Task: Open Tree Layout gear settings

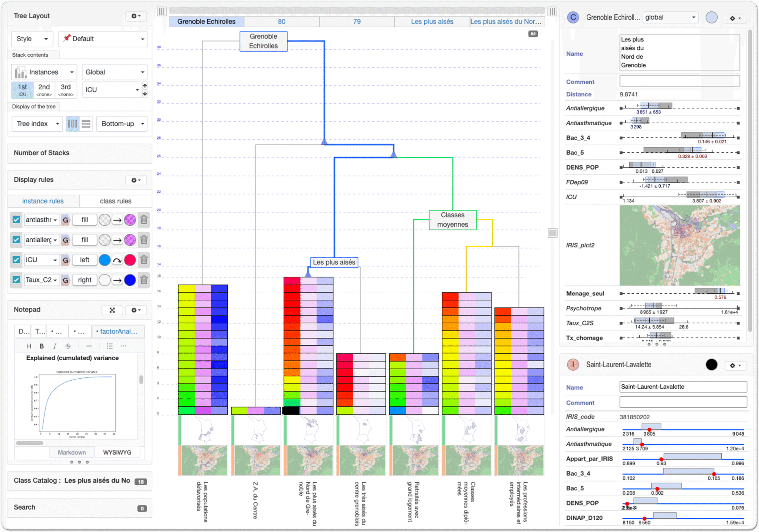Action: pos(135,16)
